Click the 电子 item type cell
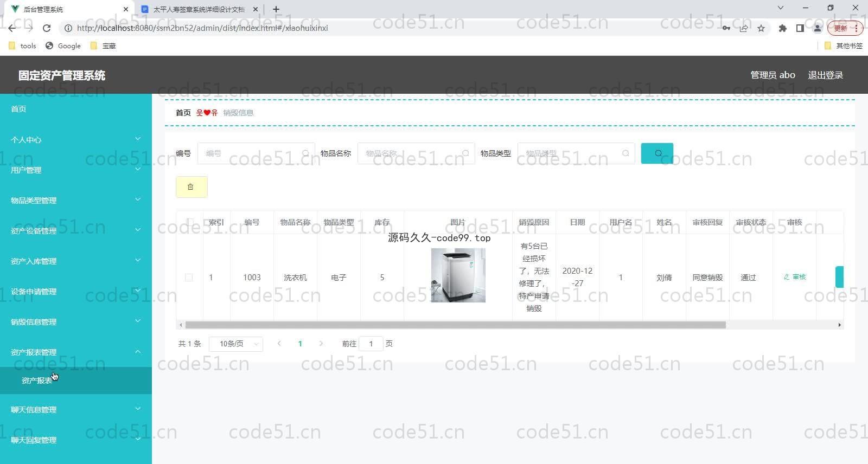The width and height of the screenshot is (868, 464). tap(339, 278)
